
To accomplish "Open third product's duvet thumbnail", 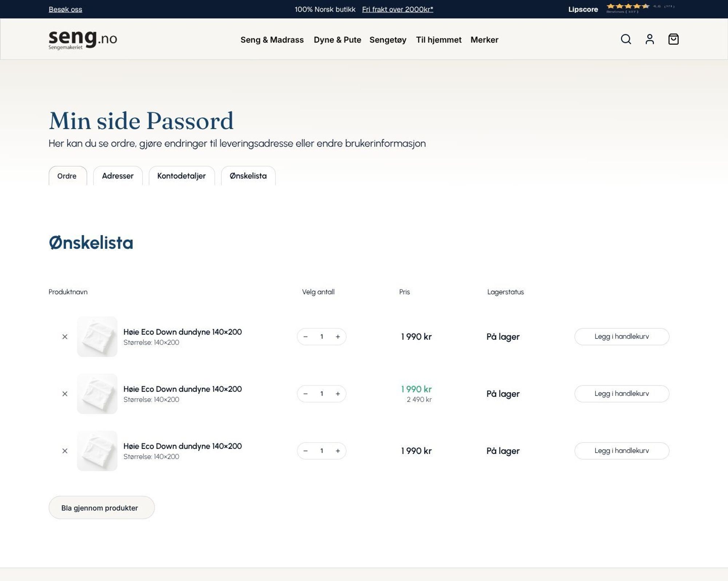I will pyautogui.click(x=97, y=451).
